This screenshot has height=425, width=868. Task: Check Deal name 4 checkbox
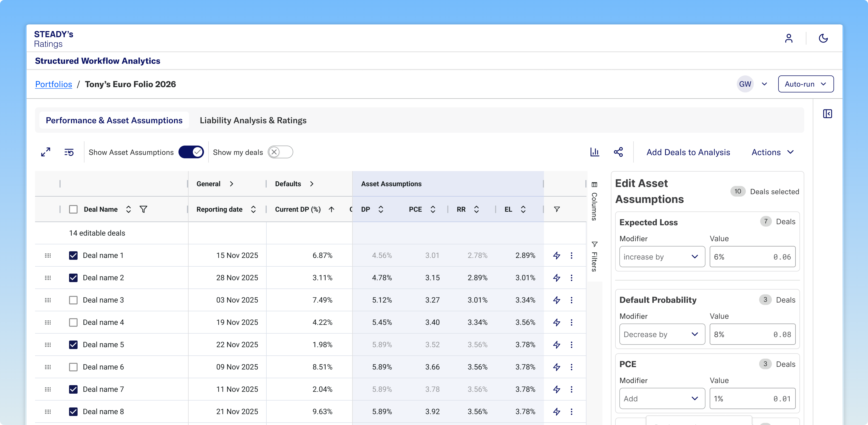point(73,322)
